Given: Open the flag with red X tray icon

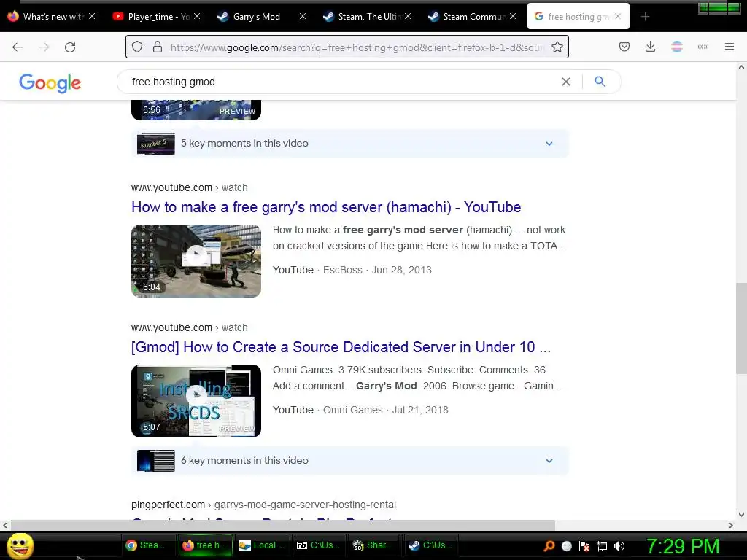Looking at the screenshot, I should tap(584, 546).
